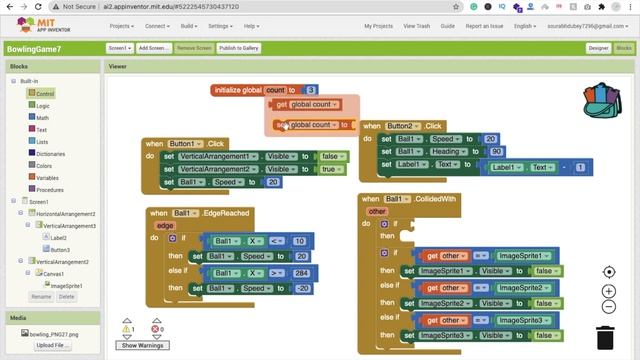Open the Button2 dropdown in Click block

click(x=403, y=126)
